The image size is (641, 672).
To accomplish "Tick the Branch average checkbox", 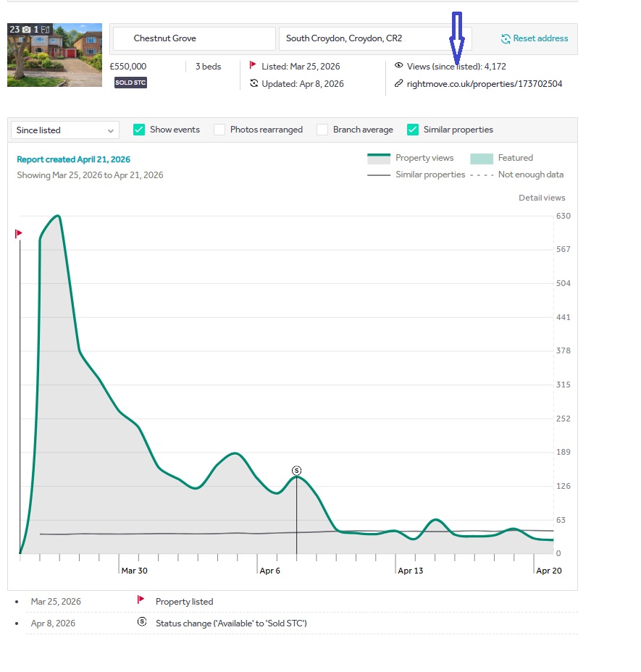I will coord(322,130).
